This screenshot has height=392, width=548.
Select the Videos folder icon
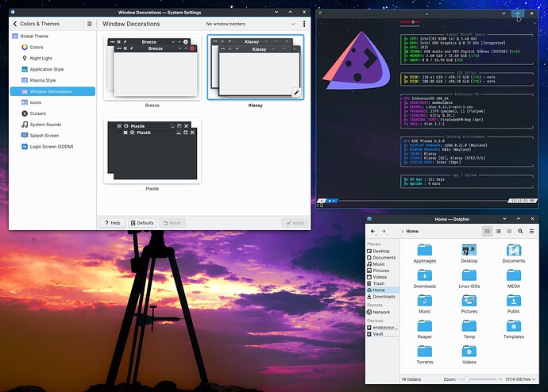point(469,355)
